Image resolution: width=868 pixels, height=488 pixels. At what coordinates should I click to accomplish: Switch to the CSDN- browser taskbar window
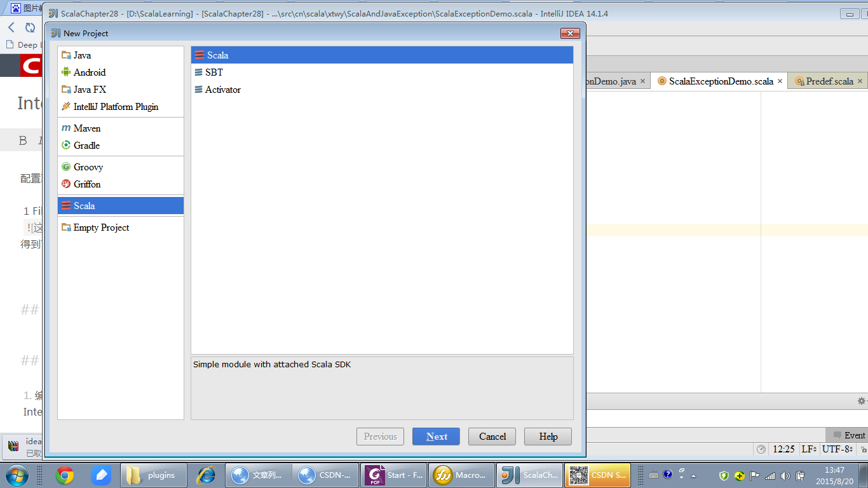tap(324, 475)
